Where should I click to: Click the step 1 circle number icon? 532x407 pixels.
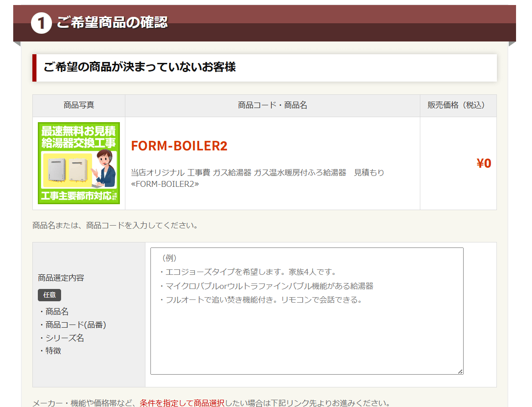point(41,23)
